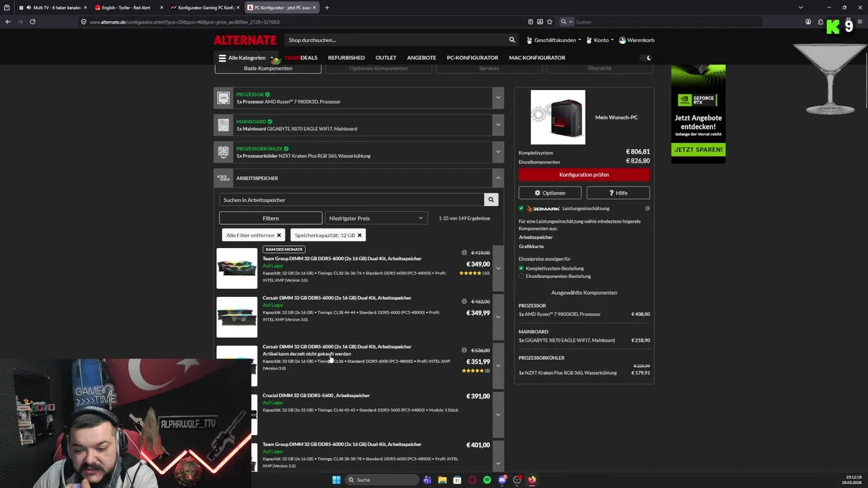Viewport: 868px width, 488px height.
Task: Expand the Prozessor section
Action: (498, 98)
